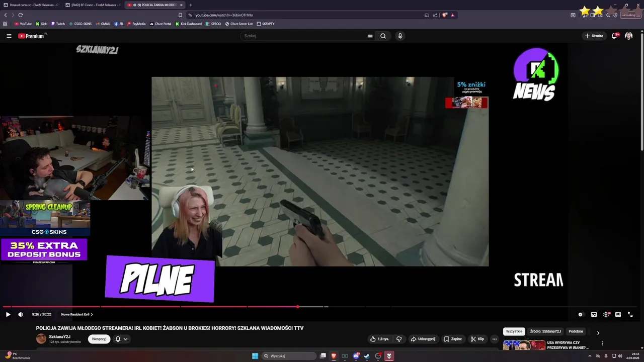The height and width of the screenshot is (362, 644).
Task: Select Źródło: SzklanaY2J chip
Action: coord(545,331)
